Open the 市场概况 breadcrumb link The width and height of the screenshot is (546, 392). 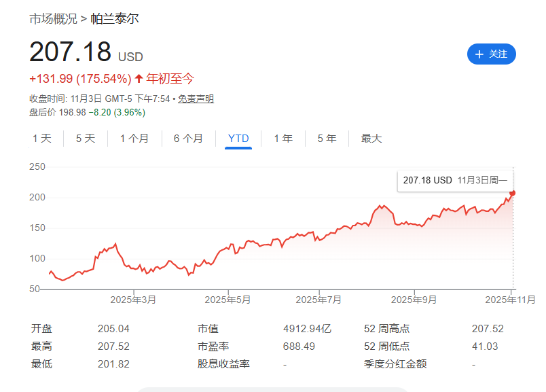[x=53, y=18]
